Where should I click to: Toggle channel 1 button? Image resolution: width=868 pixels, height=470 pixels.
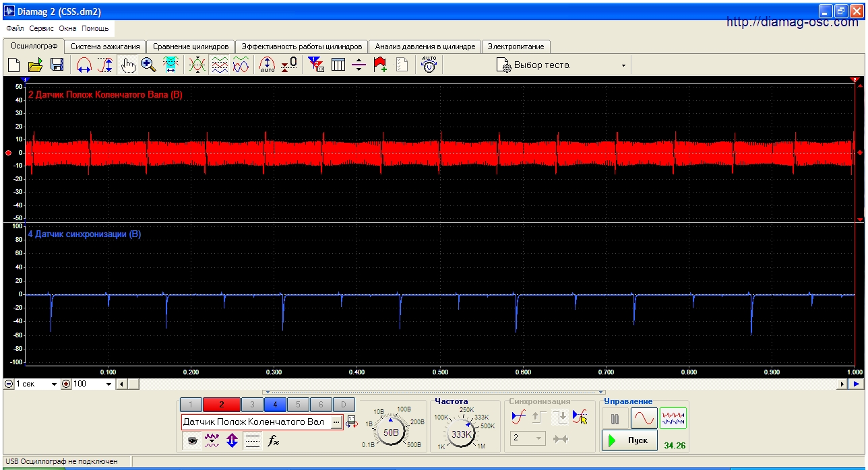[x=191, y=405]
